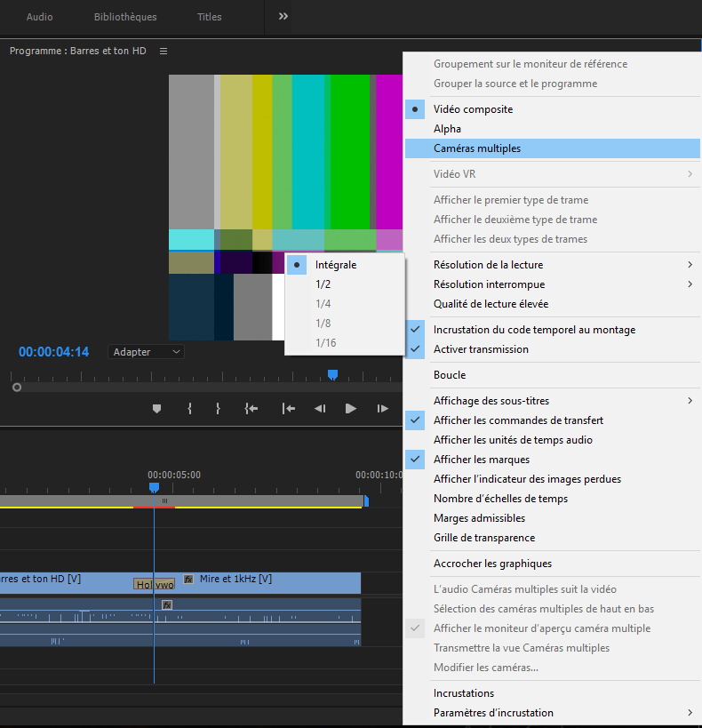702x728 pixels.
Task: Uncheck Afficher les marques option
Action: tap(481, 460)
